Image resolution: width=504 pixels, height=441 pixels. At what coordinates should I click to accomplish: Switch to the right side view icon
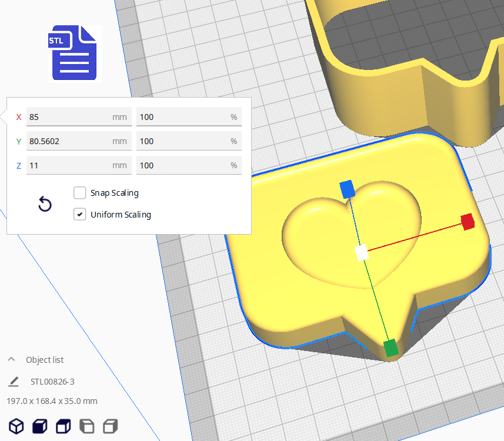(x=110, y=426)
